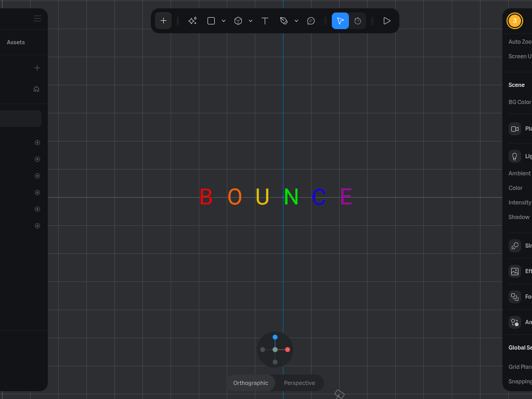Switch to the Assets tab
The height and width of the screenshot is (399, 532).
tap(16, 42)
